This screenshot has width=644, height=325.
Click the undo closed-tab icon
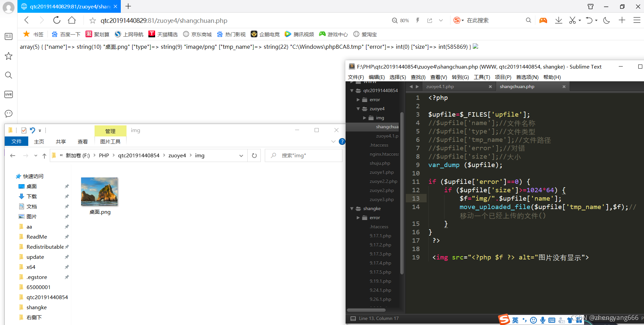pyautogui.click(x=589, y=20)
